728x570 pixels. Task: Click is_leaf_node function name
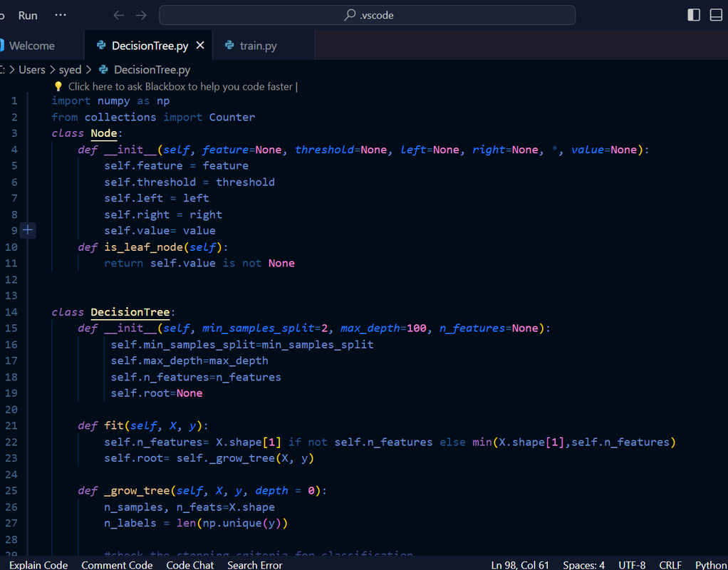[144, 247]
